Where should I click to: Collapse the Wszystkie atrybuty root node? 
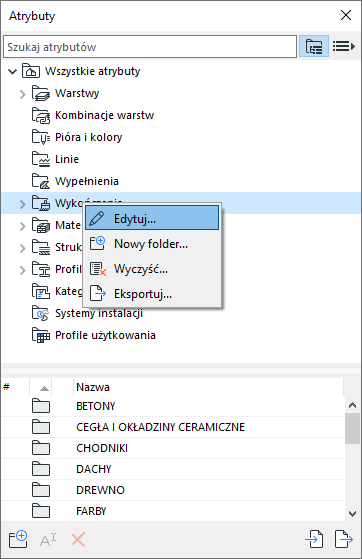point(12,72)
